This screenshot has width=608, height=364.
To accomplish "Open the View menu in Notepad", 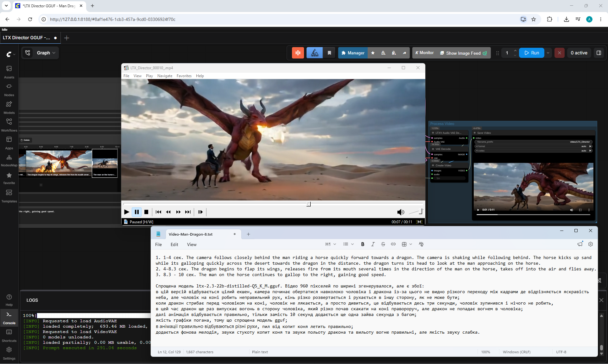I will [x=192, y=244].
